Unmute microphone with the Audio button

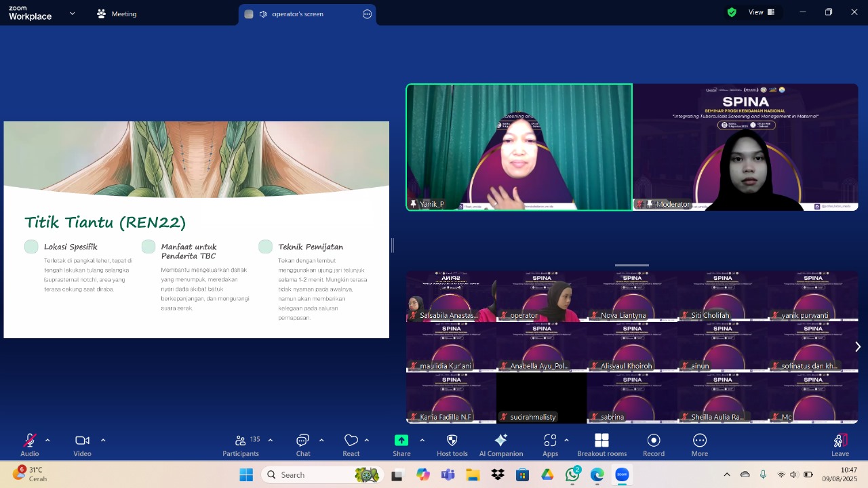pos(30,445)
